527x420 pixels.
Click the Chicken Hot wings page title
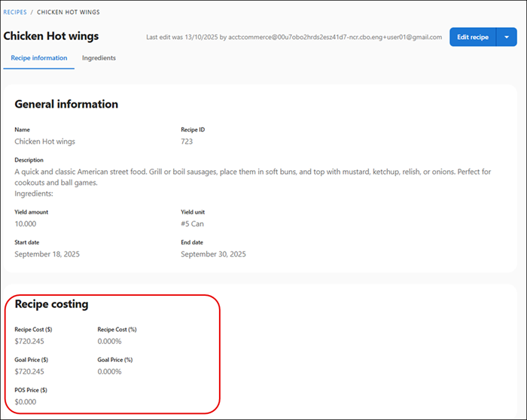(x=51, y=36)
